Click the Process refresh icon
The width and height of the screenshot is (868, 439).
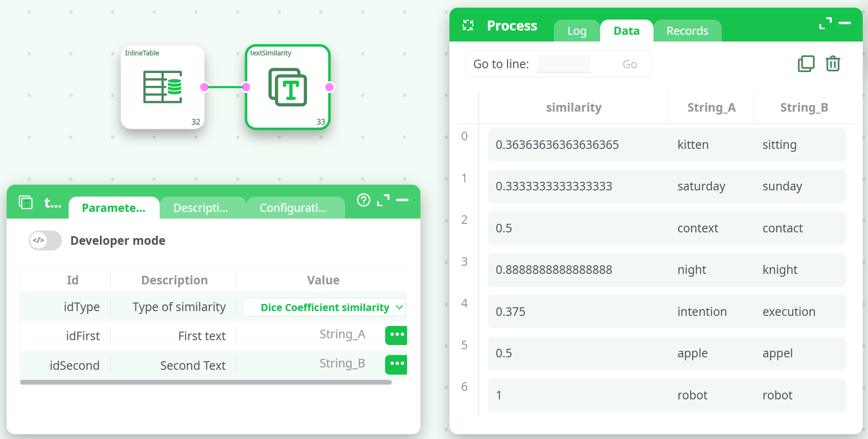[468, 25]
